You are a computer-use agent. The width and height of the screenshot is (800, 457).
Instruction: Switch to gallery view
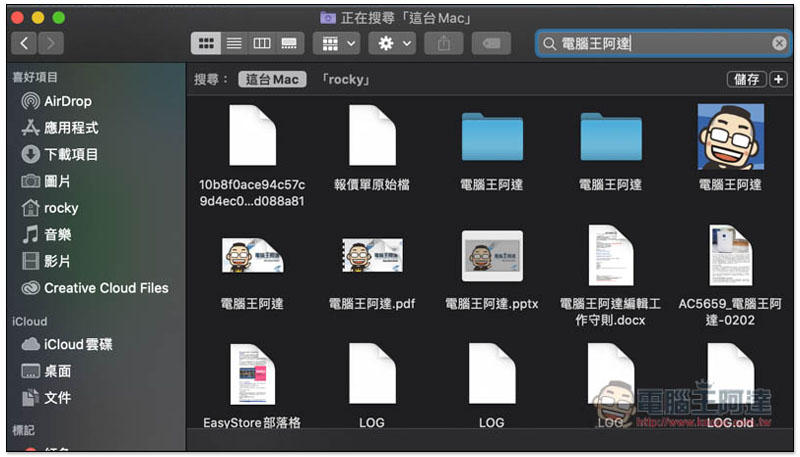click(289, 43)
